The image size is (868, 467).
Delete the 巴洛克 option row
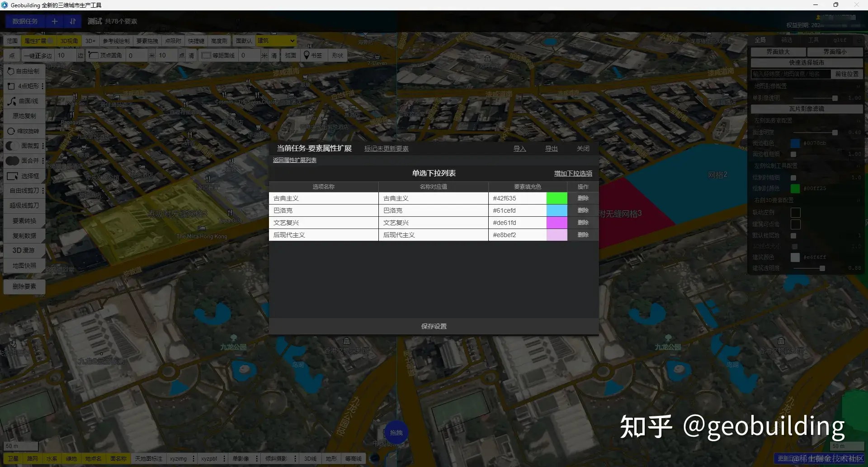(x=583, y=210)
